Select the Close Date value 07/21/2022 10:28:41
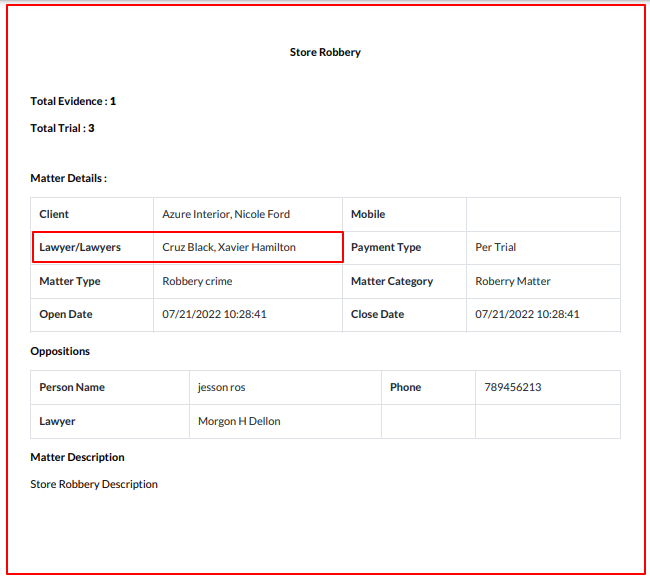The height and width of the screenshot is (579, 650). (527, 314)
